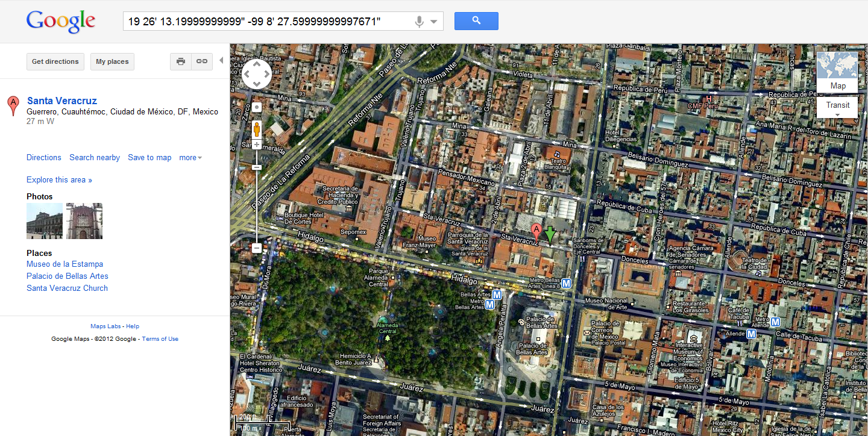Click the 'Teatro Blanquita' map label

[555, 164]
